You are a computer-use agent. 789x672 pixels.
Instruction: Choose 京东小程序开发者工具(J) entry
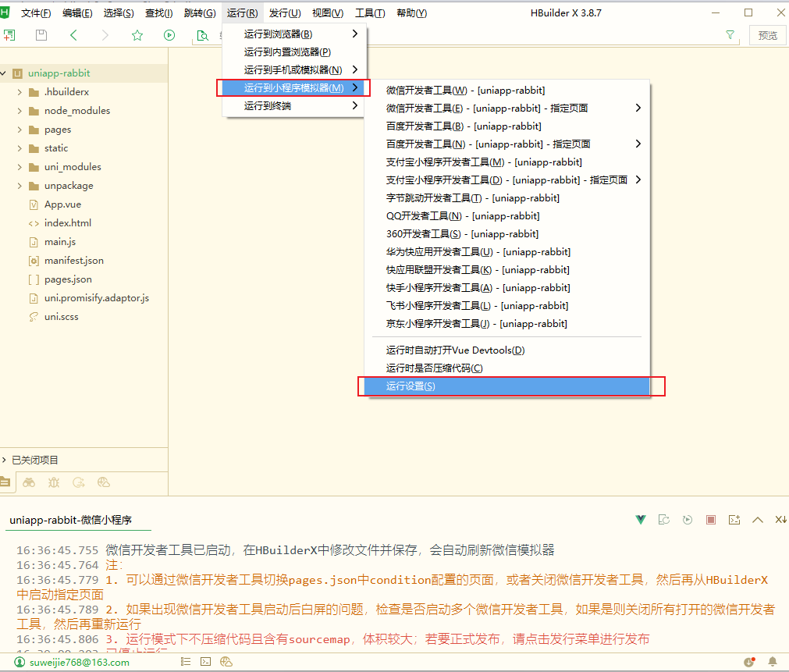tap(508, 324)
